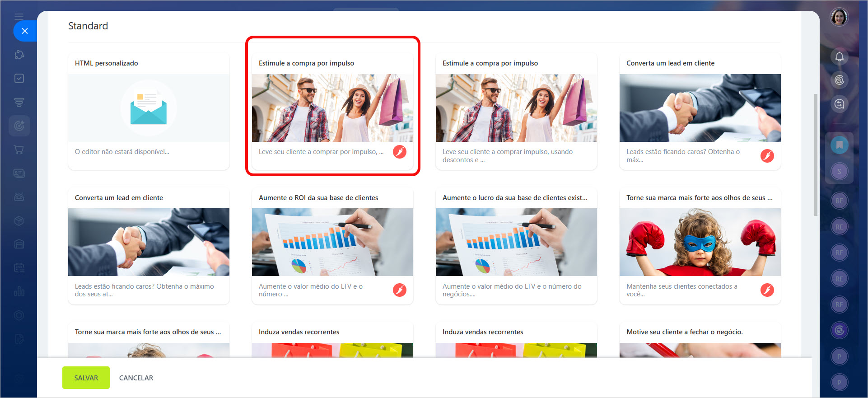
Task: Click SALVAR button
Action: (x=86, y=378)
